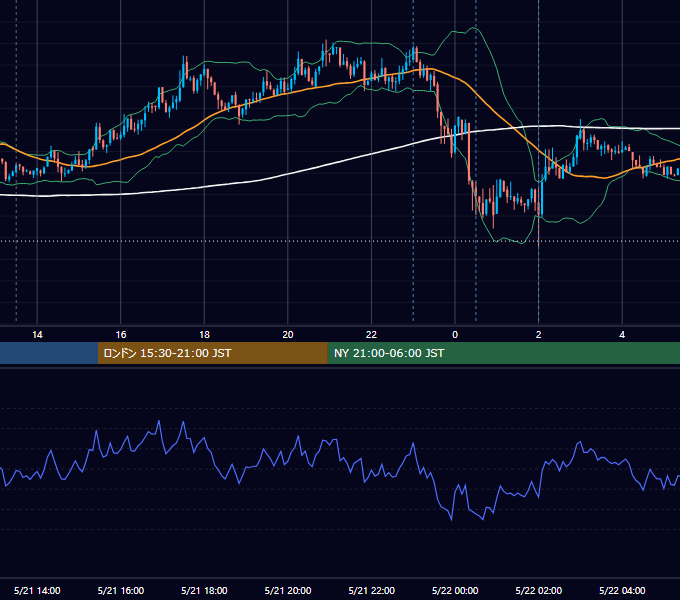Click the 5/21 14:00 date label
The image size is (680, 600).
37,590
